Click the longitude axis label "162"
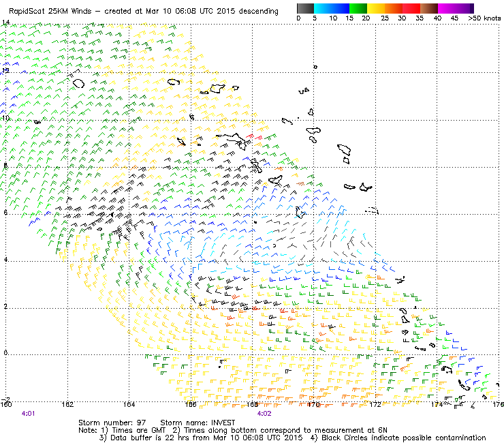This screenshot has width=504, height=443. click(67, 405)
